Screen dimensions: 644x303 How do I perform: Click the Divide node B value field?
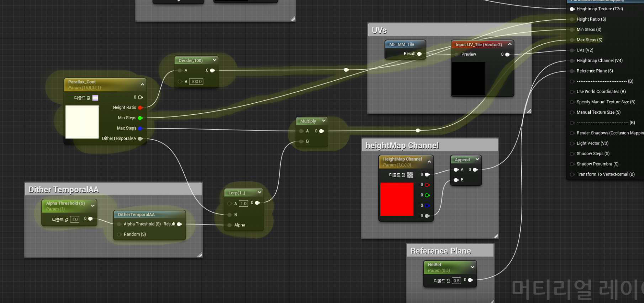pyautogui.click(x=196, y=81)
